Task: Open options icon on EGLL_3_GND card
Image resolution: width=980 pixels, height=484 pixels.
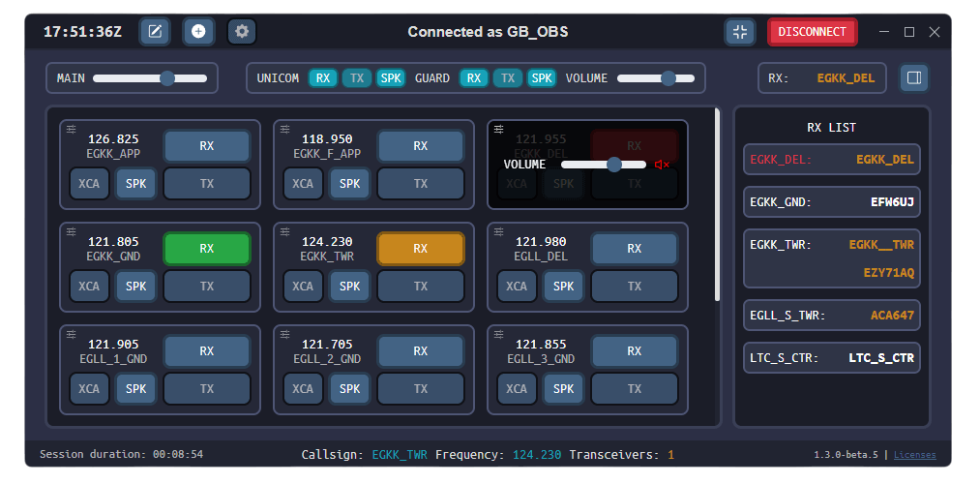Action: click(499, 334)
